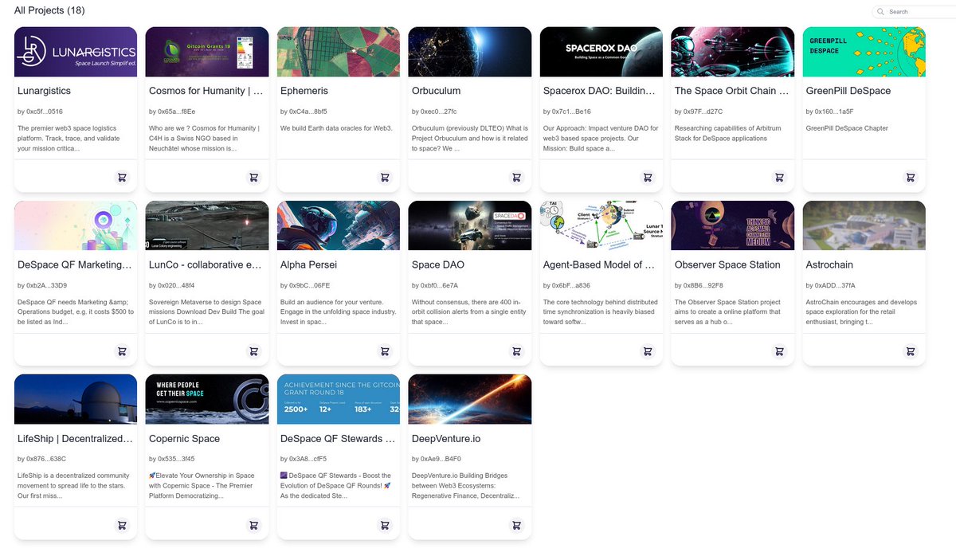Open Cosmos for Humanity project title
The height and width of the screenshot is (560, 956).
(x=206, y=91)
